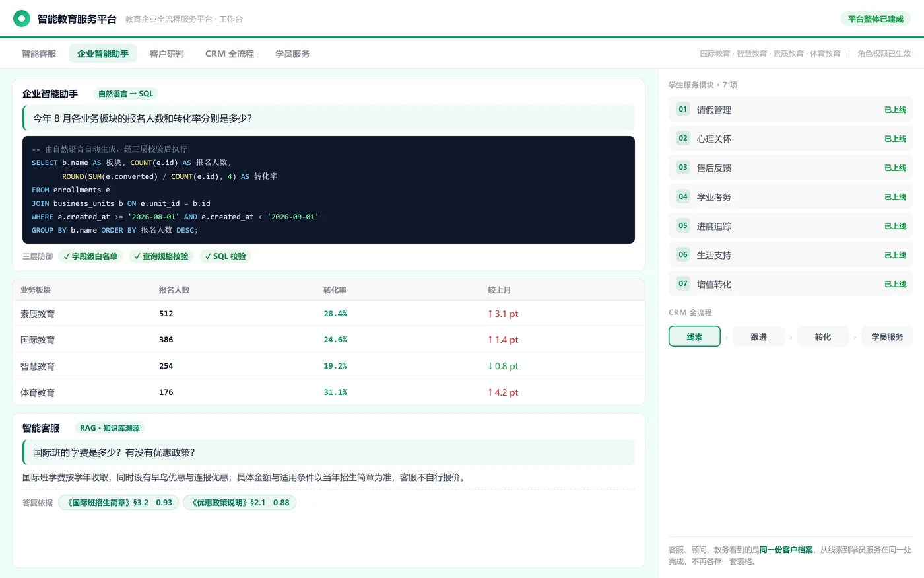The width and height of the screenshot is (924, 578).
Task: Click the 角色权限已生效 header text
Action: pyautogui.click(x=884, y=54)
